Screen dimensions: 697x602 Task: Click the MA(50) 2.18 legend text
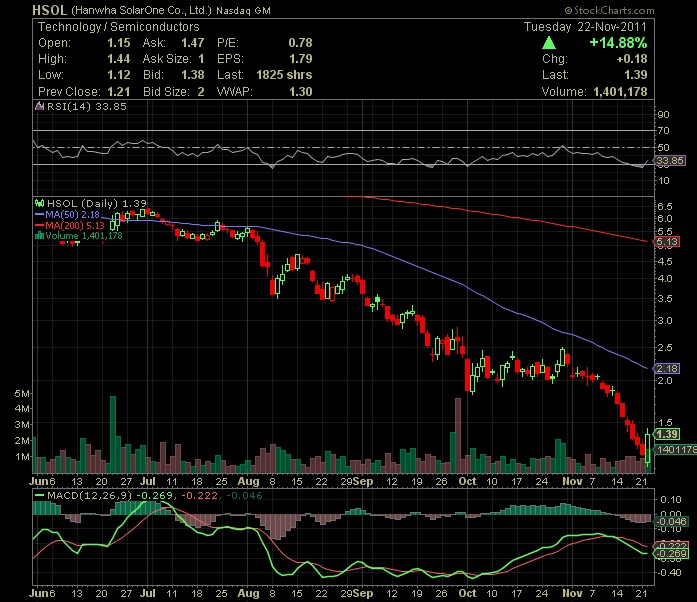pyautogui.click(x=72, y=214)
